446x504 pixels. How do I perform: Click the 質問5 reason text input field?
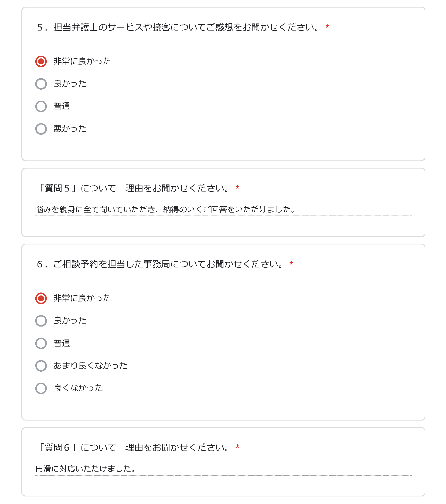tap(223, 210)
